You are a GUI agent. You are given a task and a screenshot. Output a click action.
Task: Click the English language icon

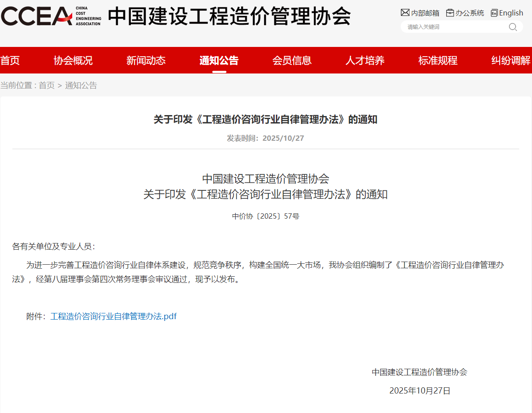[494, 13]
